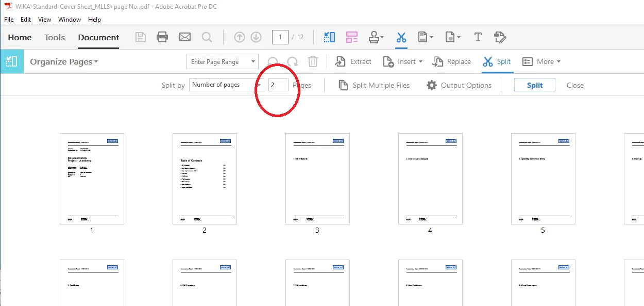Select the Split tool in Organize toolbar
This screenshot has height=306, width=644.
coord(497,61)
